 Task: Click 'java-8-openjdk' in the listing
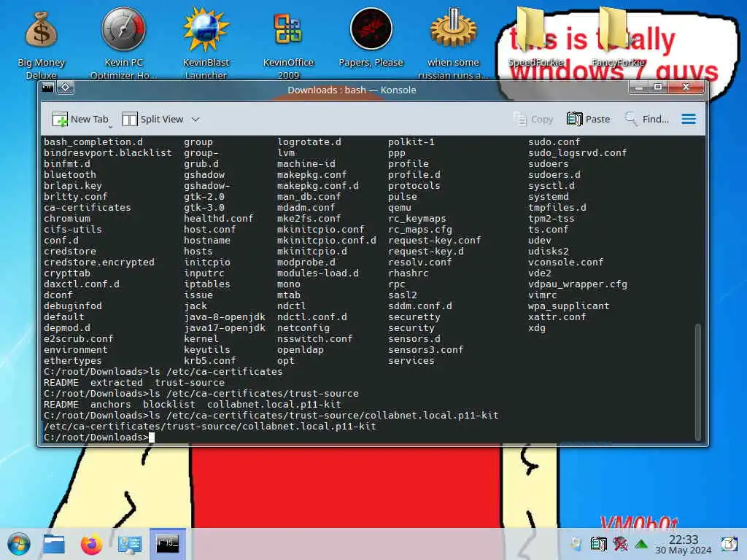click(225, 317)
